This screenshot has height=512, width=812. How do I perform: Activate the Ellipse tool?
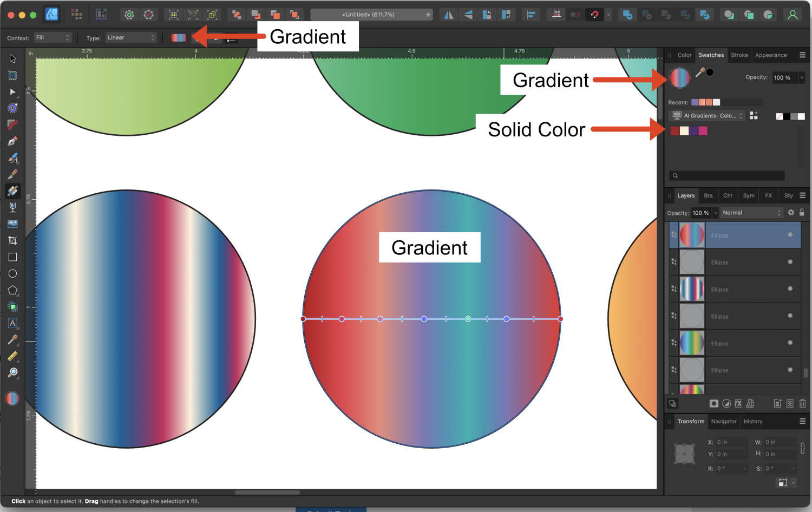(x=12, y=273)
